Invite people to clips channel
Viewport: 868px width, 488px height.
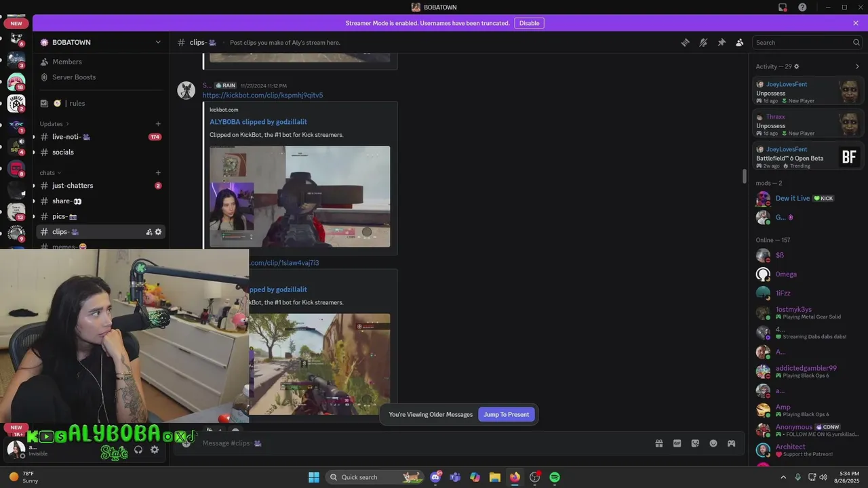(x=149, y=232)
